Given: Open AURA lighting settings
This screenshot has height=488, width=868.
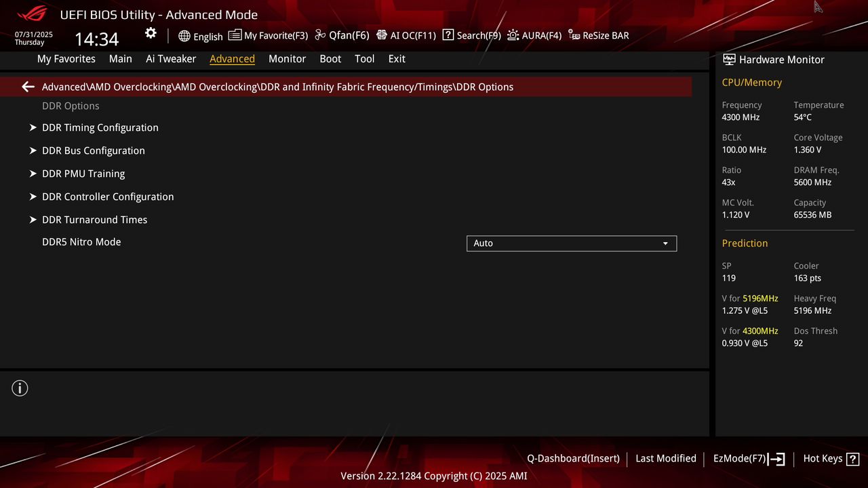Looking at the screenshot, I should click(x=534, y=35).
